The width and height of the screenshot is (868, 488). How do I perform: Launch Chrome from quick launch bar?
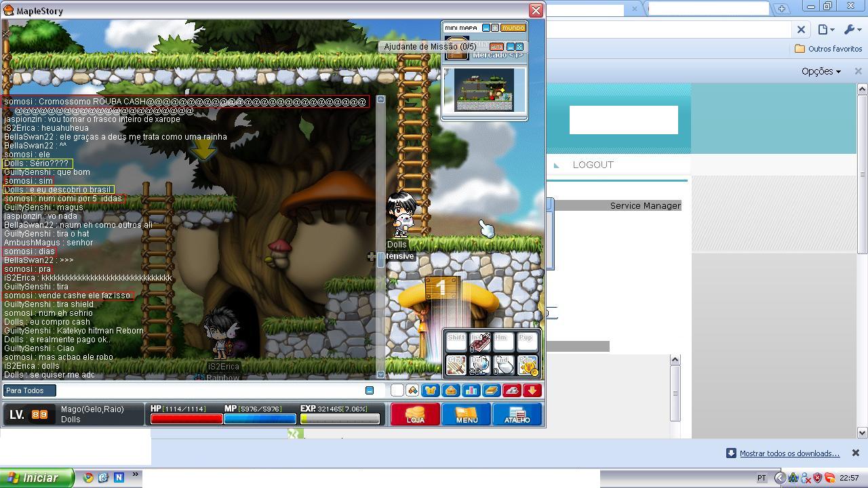tap(87, 478)
